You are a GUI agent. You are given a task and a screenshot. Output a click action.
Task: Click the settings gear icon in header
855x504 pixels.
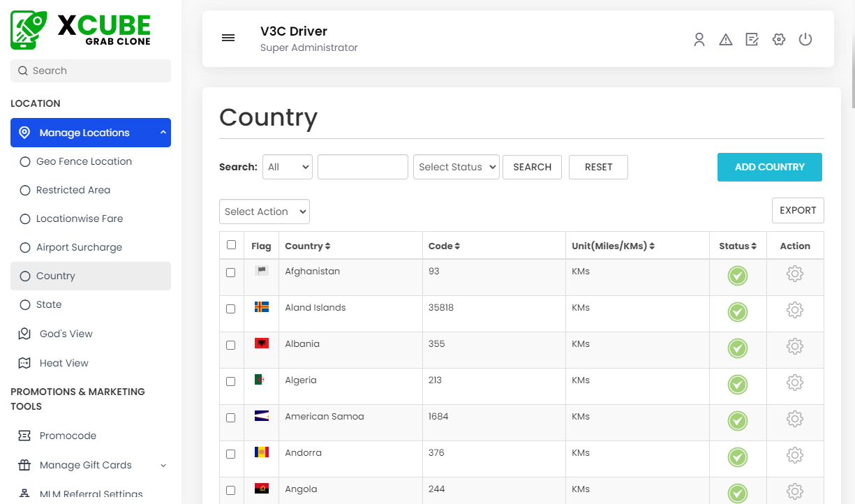[779, 40]
